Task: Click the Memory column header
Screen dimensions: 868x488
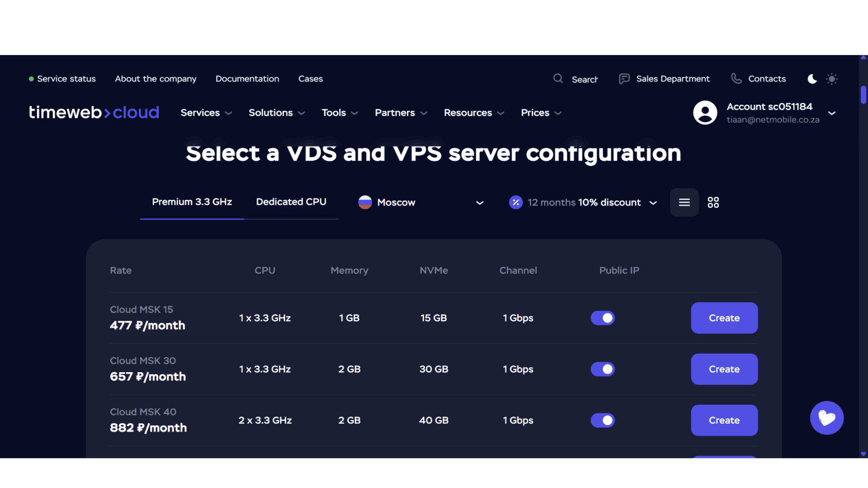Action: coord(349,270)
